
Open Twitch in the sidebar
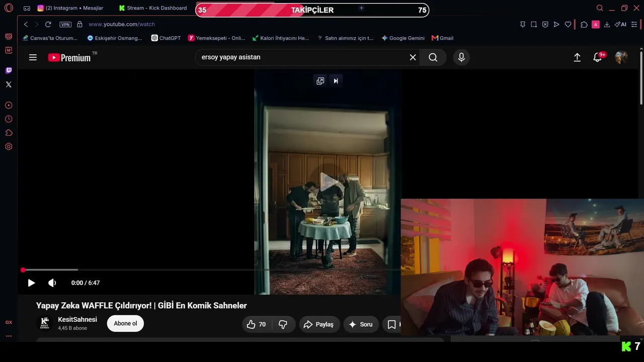9,70
